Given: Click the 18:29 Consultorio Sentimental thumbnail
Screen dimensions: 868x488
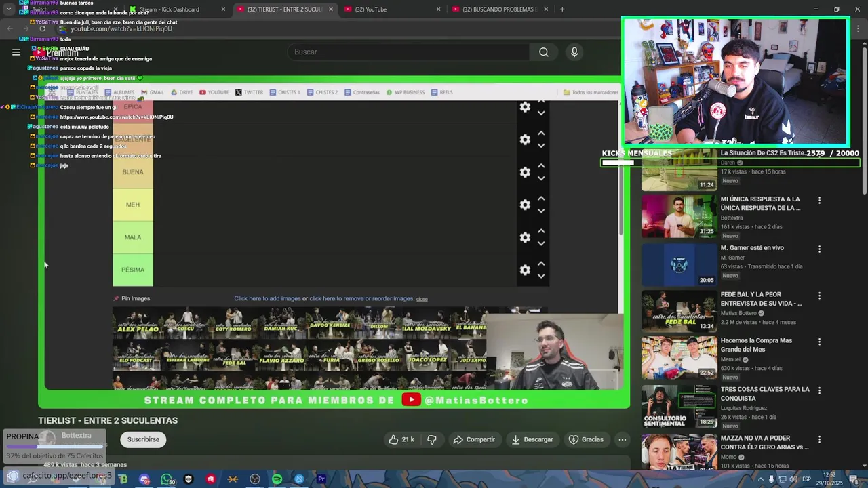Looking at the screenshot, I should coord(679,407).
